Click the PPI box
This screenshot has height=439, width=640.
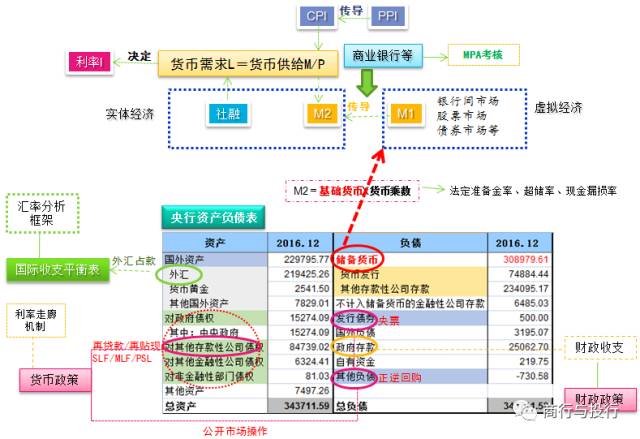coord(387,16)
